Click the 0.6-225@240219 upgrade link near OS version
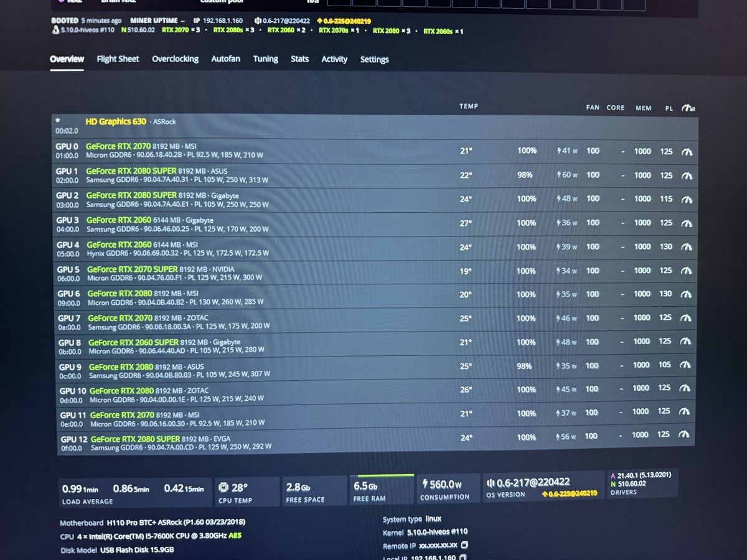The width and height of the screenshot is (747, 560). (569, 493)
